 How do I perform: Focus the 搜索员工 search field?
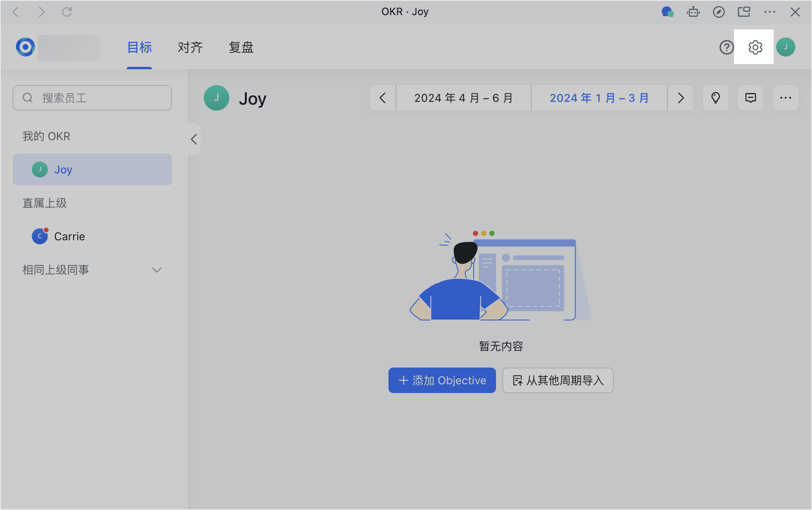[x=92, y=98]
